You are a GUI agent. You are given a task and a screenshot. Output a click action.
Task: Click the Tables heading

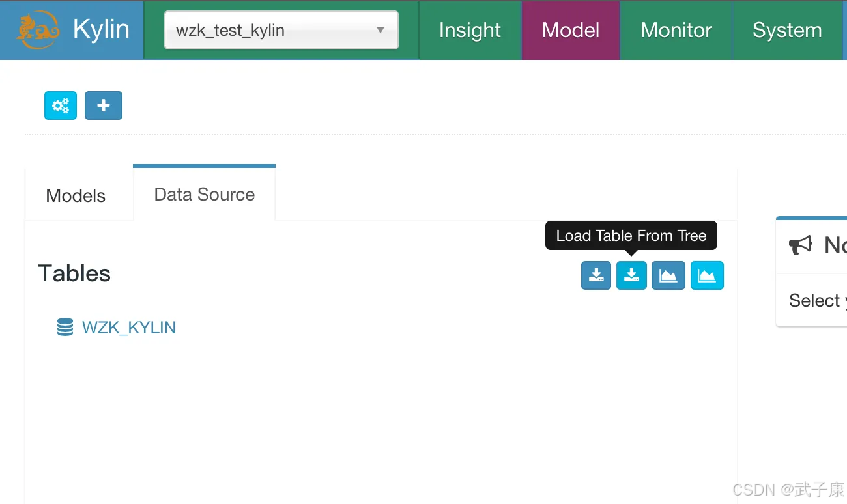74,273
